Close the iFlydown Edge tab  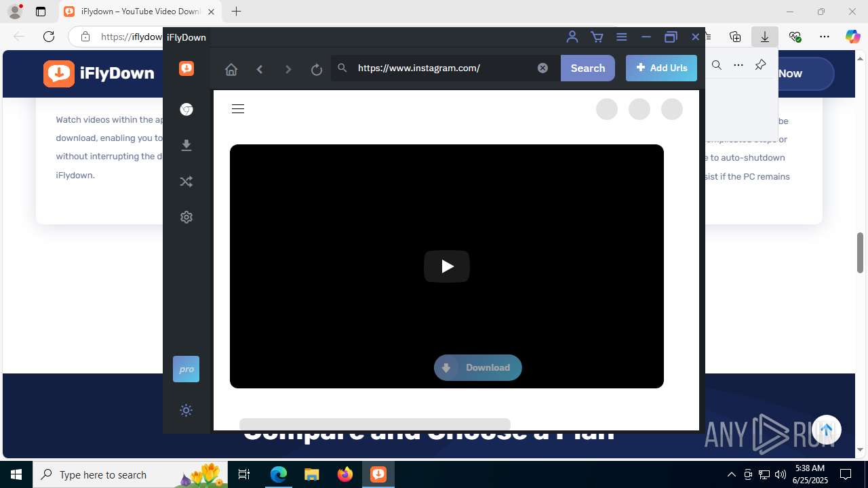point(211,12)
